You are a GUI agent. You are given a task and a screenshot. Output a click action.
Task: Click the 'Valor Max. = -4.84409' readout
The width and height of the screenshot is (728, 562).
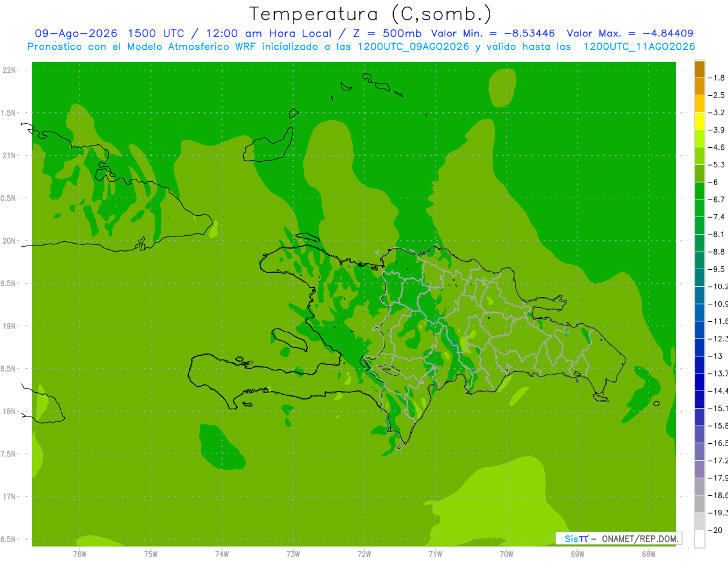630,33
